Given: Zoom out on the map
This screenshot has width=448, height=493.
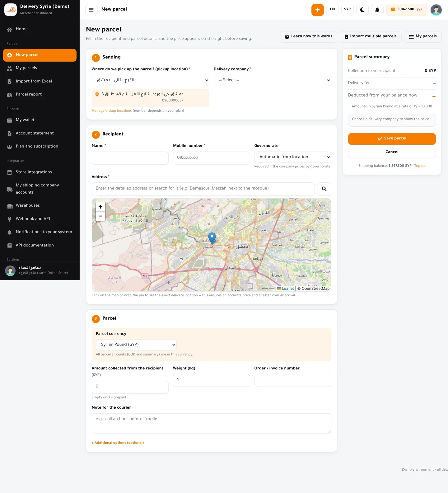Looking at the screenshot, I should tap(100, 216).
